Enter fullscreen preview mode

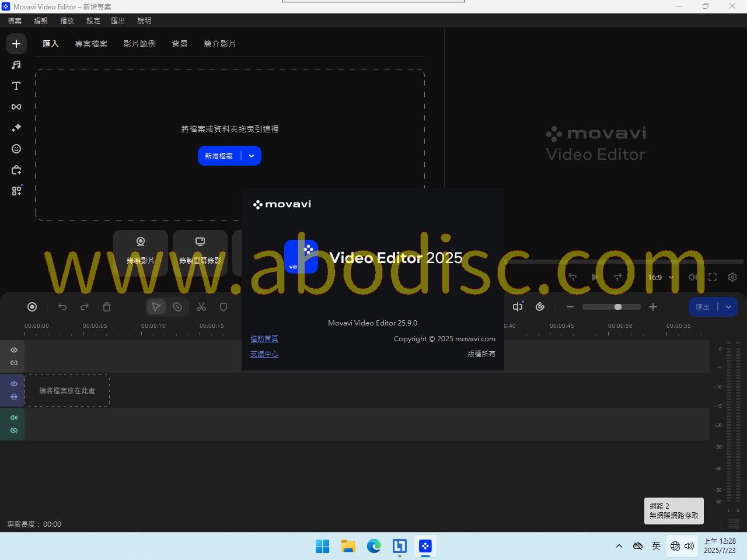713,277
